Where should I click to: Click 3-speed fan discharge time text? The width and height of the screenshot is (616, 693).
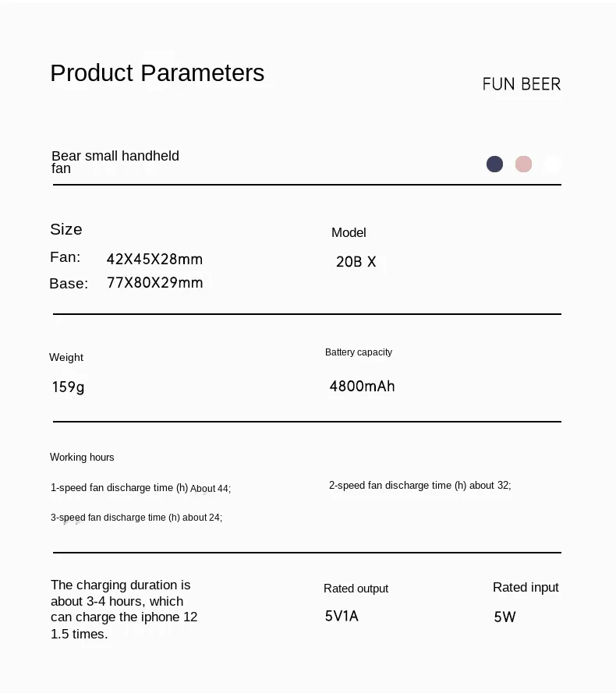pyautogui.click(x=136, y=518)
